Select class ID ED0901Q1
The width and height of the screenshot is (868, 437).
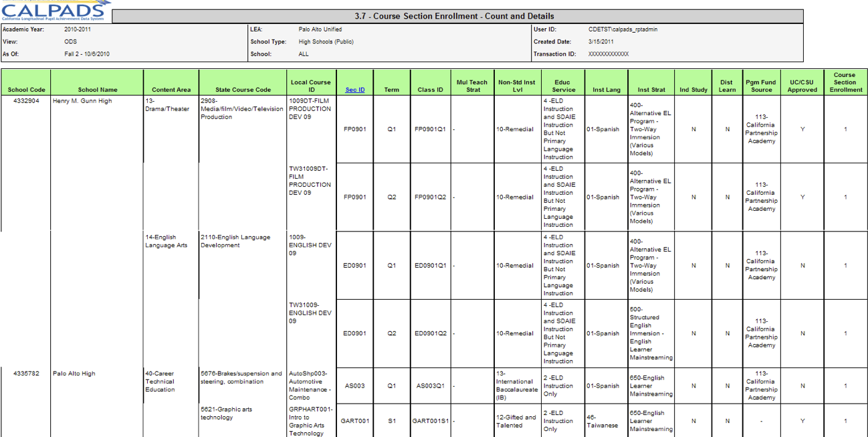point(430,266)
